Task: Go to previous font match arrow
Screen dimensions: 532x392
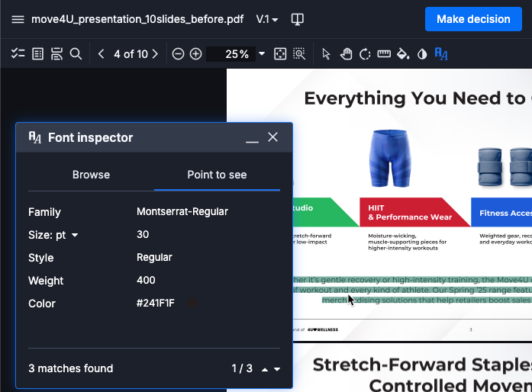Action: click(265, 369)
